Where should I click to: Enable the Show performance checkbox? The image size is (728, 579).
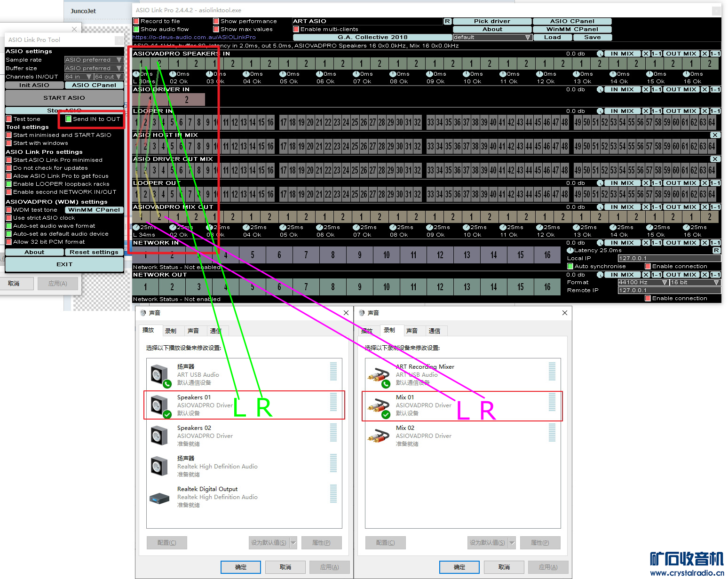216,21
